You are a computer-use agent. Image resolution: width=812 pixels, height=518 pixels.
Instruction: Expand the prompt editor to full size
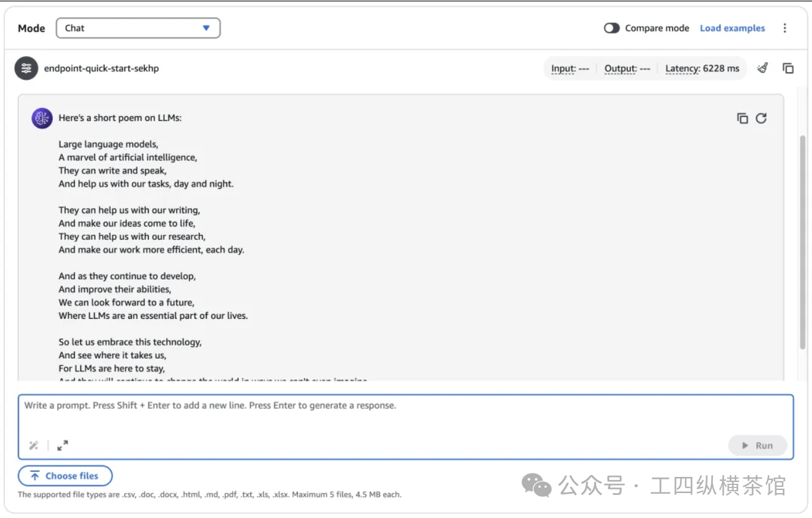pyautogui.click(x=62, y=445)
